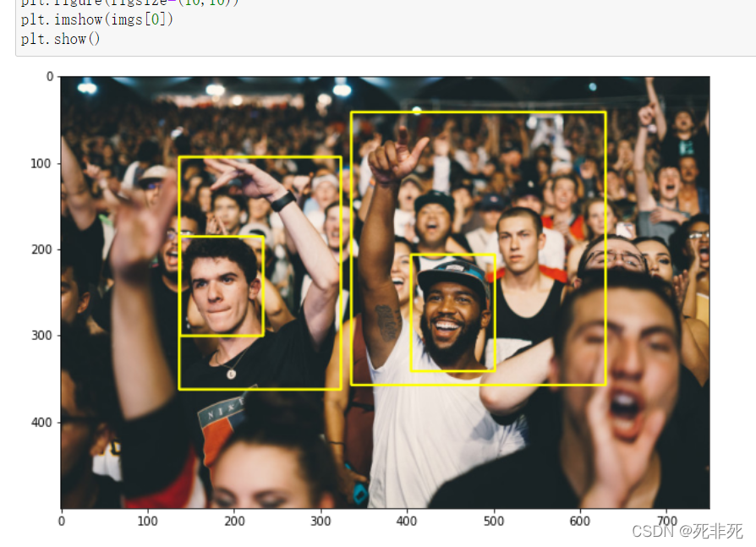
Task: Click y-axis tick label 0
Action: tap(50, 77)
